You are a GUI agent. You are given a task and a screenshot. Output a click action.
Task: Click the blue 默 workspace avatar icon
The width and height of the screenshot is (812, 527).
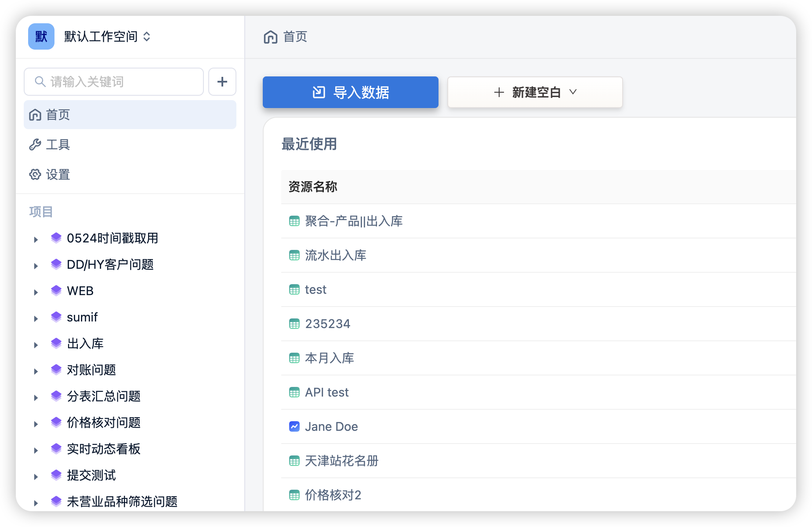click(x=41, y=36)
